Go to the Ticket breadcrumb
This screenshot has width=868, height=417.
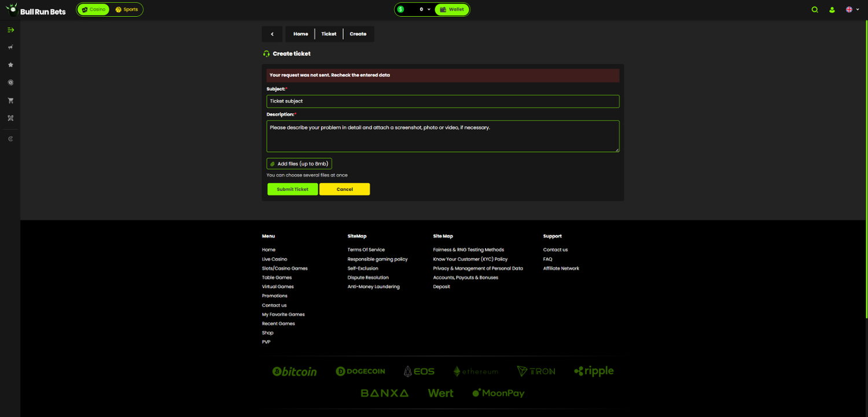click(329, 34)
